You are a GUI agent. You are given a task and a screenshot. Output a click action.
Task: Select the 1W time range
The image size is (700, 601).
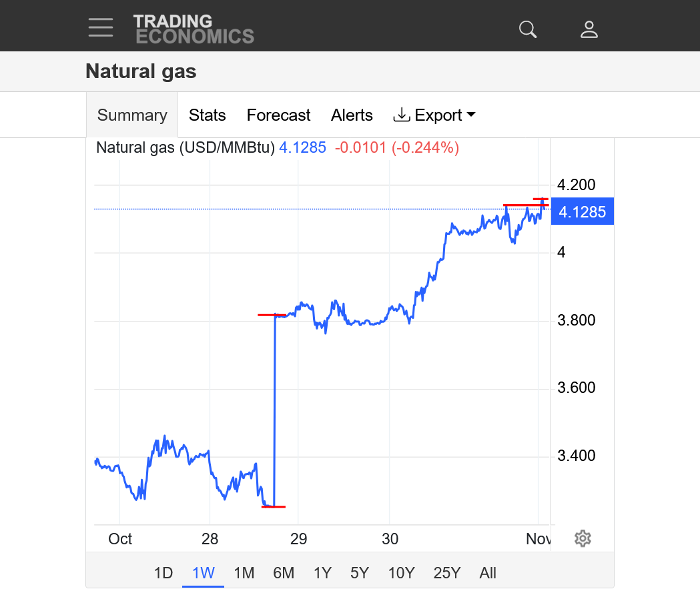[203, 573]
